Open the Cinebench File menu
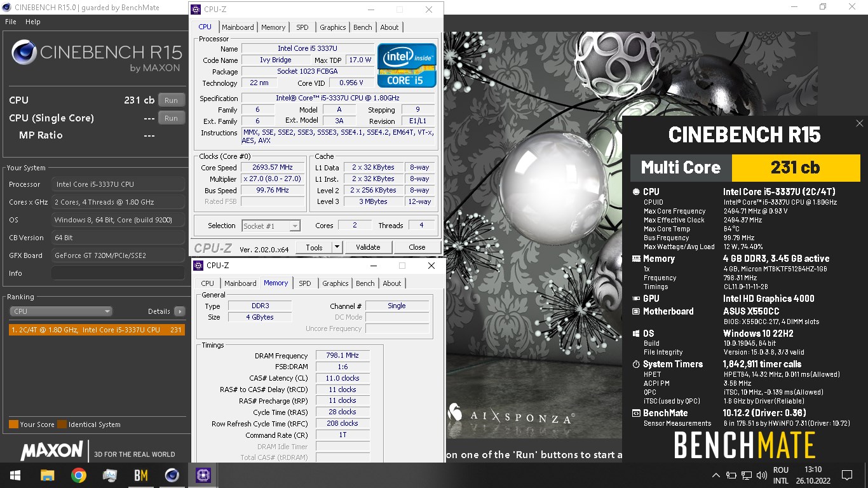 [x=11, y=22]
